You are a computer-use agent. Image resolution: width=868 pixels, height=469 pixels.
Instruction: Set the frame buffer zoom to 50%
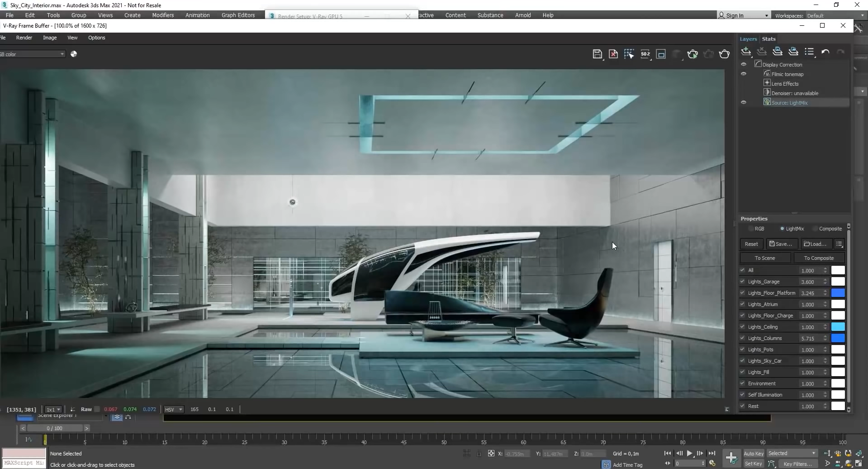click(x=645, y=54)
